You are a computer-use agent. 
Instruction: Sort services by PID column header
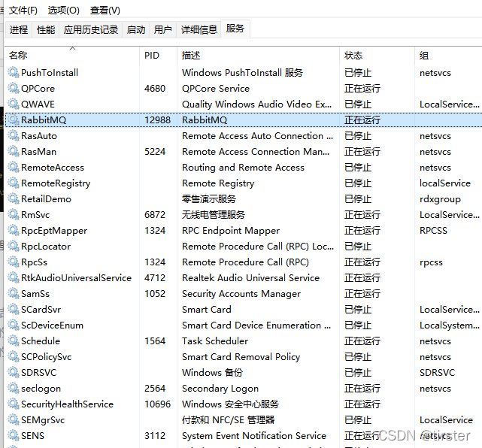click(152, 56)
